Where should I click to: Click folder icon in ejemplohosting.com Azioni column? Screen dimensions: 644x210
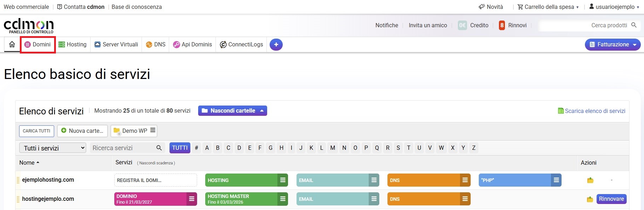click(x=590, y=180)
